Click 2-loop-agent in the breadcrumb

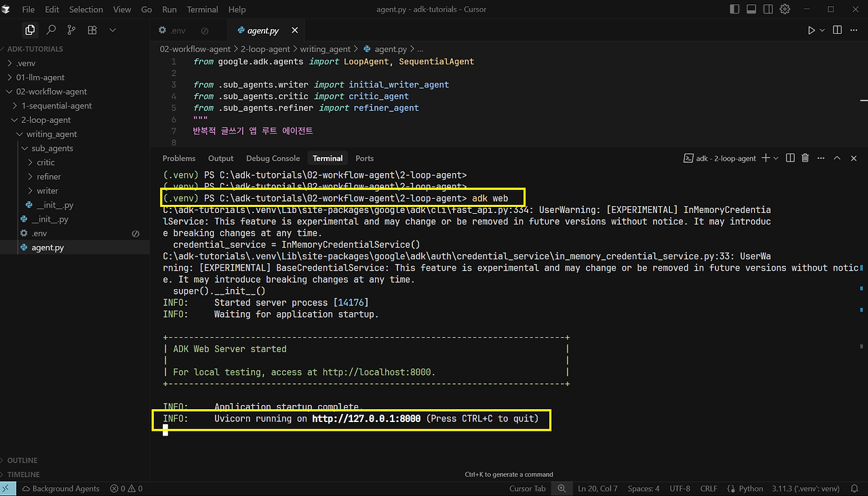(x=265, y=50)
